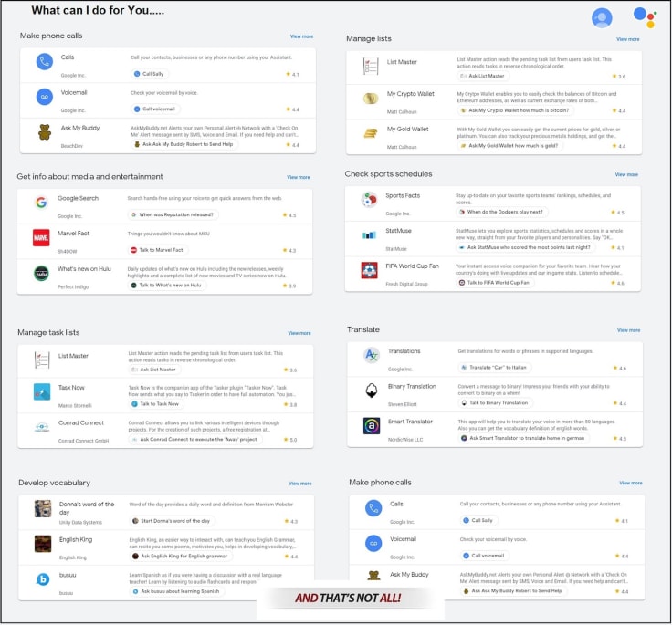Click 'Ask busuu about learning Spanish' chip
The image size is (672, 625).
point(177,591)
